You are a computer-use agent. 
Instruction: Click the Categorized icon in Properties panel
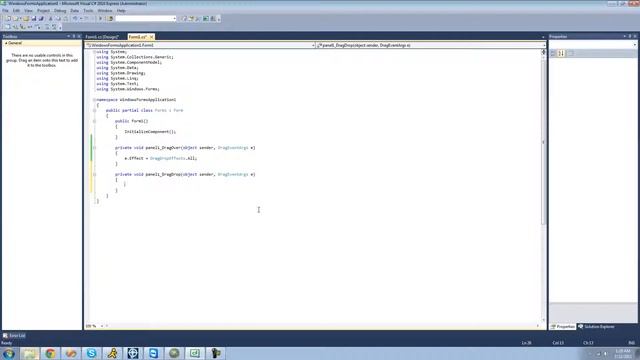point(553,53)
